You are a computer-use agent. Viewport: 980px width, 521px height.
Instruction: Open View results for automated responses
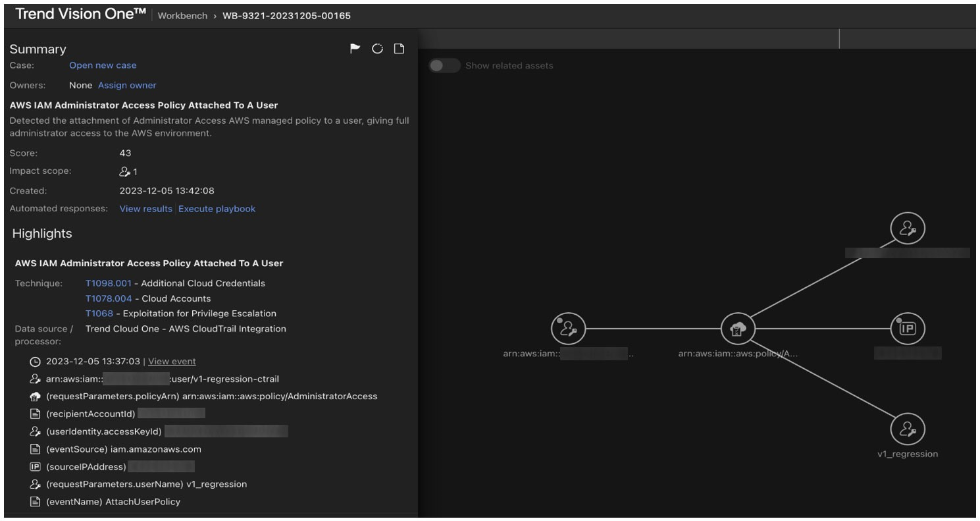[x=145, y=209]
